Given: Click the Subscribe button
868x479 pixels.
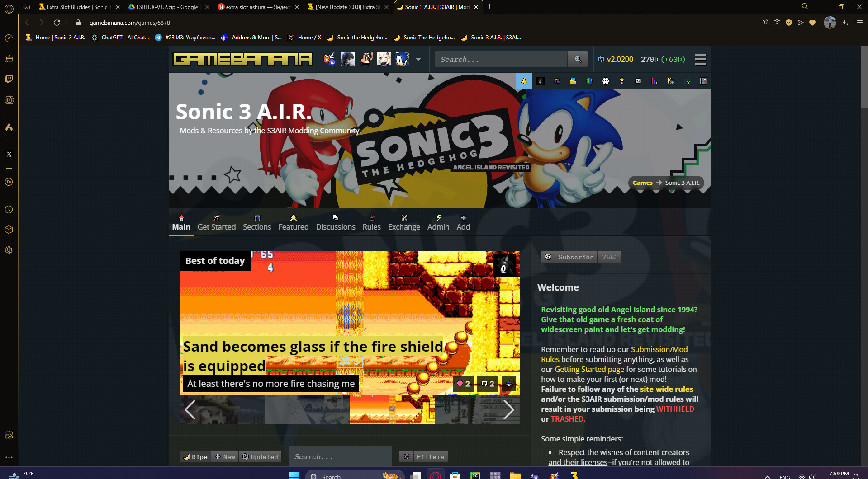Looking at the screenshot, I should point(575,257).
